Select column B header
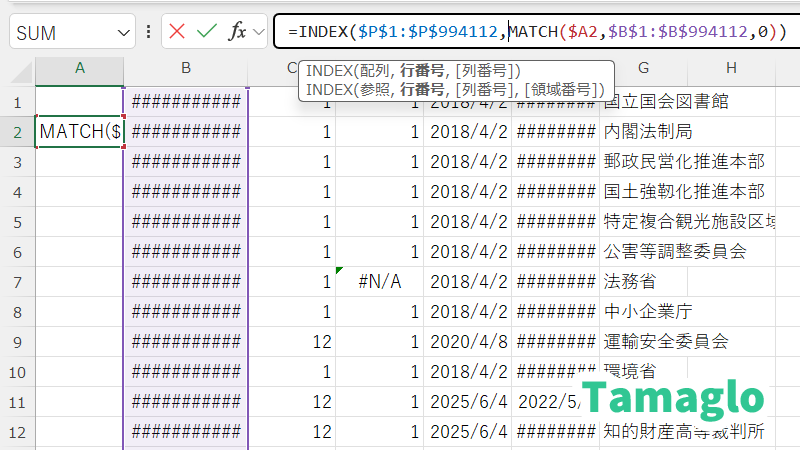This screenshot has width=800, height=450. point(185,68)
